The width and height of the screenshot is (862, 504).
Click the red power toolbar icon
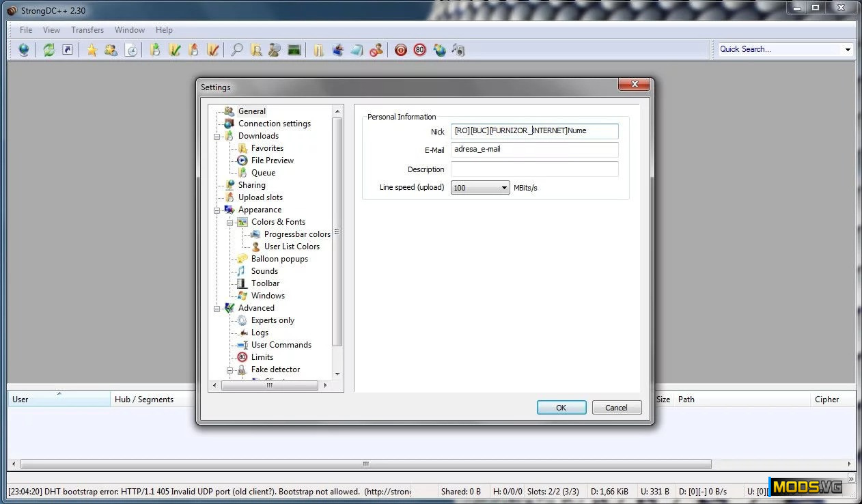401,50
